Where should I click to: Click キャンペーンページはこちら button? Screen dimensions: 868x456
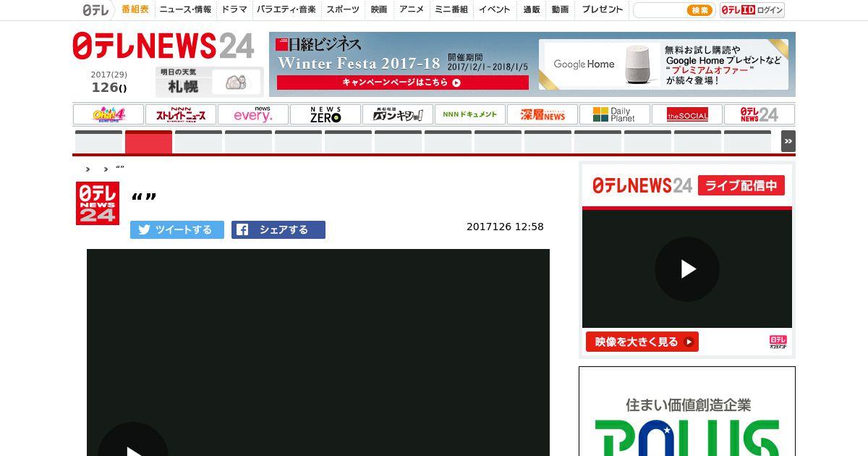click(x=402, y=83)
